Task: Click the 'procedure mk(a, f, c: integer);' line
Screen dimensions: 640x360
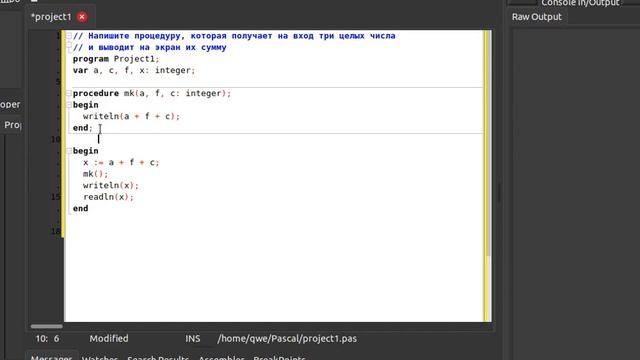Action: [152, 93]
